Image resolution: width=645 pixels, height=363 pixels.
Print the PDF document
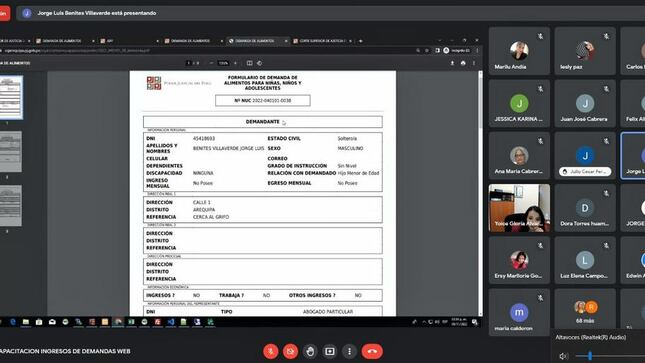point(463,63)
